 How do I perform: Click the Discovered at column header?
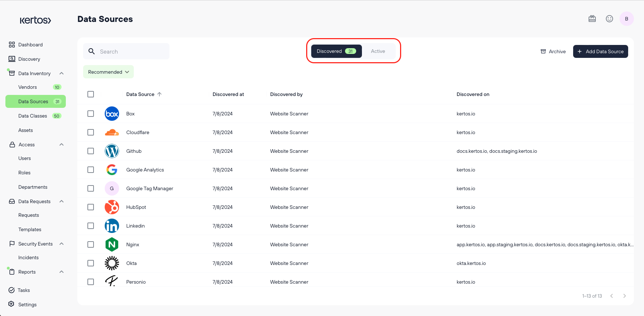point(228,94)
